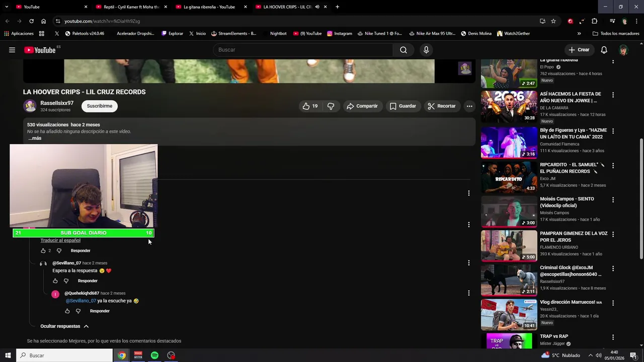Open YouTube notifications bell

604,50
